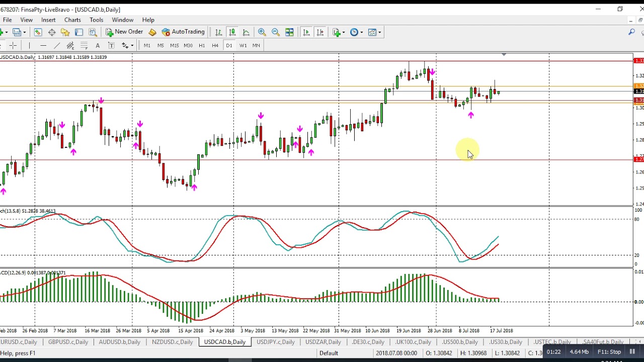Image resolution: width=644 pixels, height=362 pixels.
Task: Switch timeframe to H1
Action: point(202,46)
